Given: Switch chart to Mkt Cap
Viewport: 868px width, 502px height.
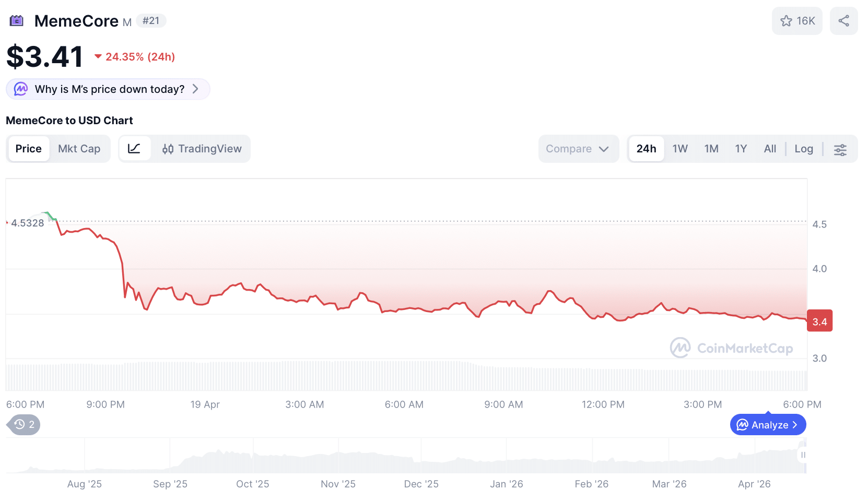Looking at the screenshot, I should coord(79,149).
